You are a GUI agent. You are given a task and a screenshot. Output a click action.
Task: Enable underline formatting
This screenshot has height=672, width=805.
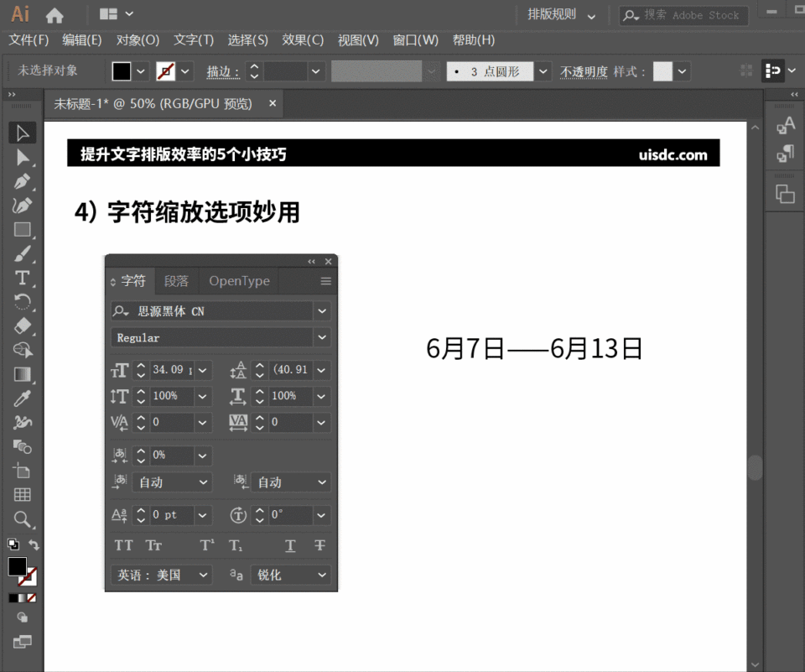(289, 544)
